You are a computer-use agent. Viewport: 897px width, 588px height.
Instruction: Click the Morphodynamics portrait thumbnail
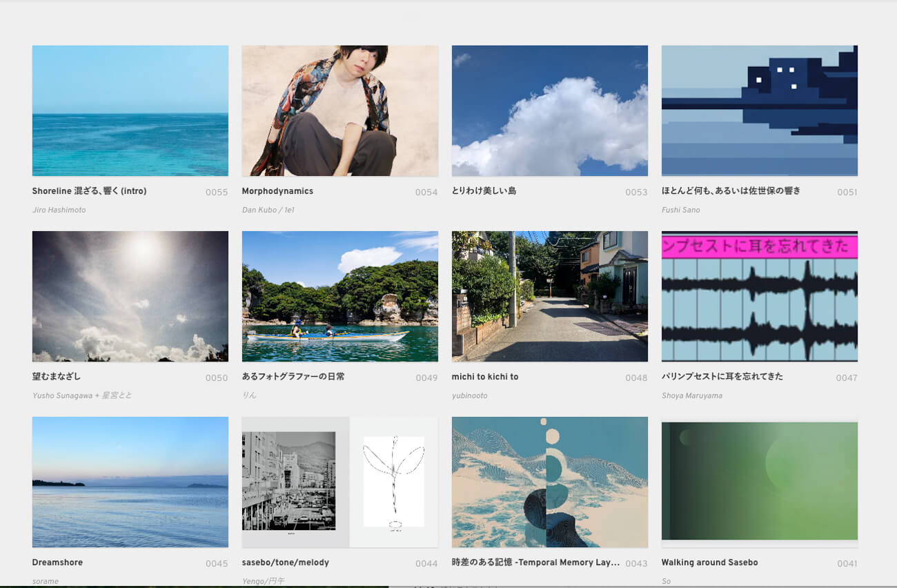pos(339,110)
